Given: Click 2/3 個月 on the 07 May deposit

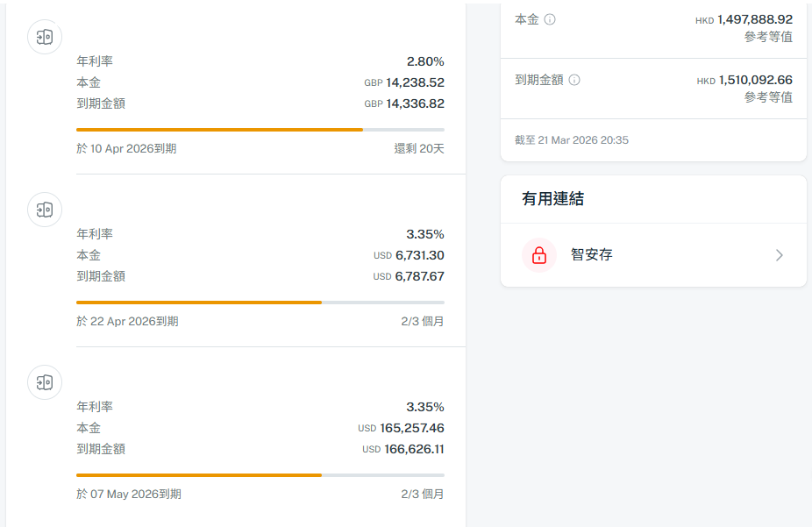Looking at the screenshot, I should tap(422, 495).
